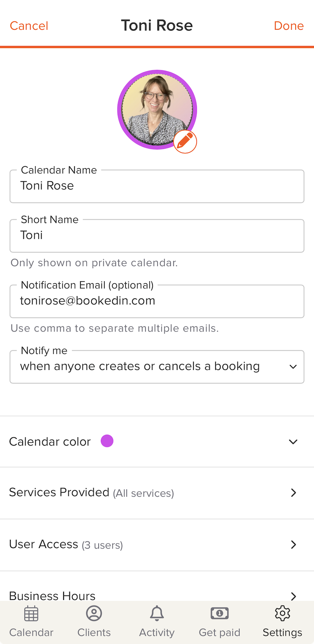Open the Notify me dropdown
The width and height of the screenshot is (314, 644).
coord(157,367)
